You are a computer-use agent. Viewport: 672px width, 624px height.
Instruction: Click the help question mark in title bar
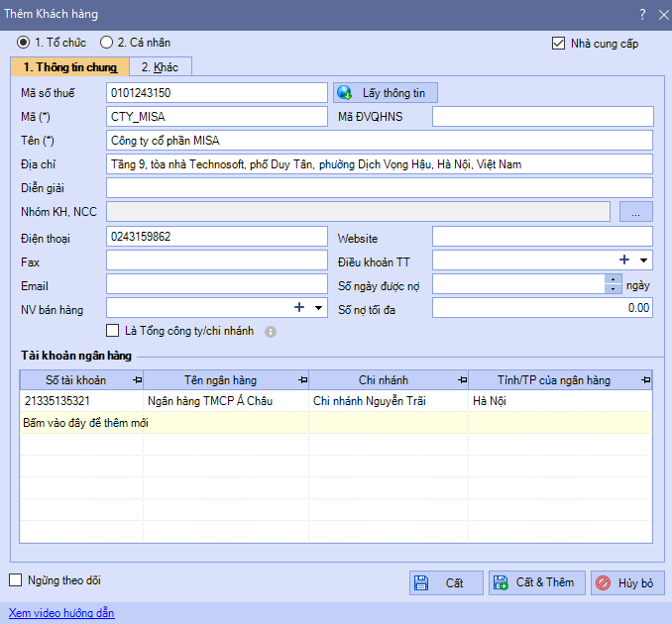(640, 14)
